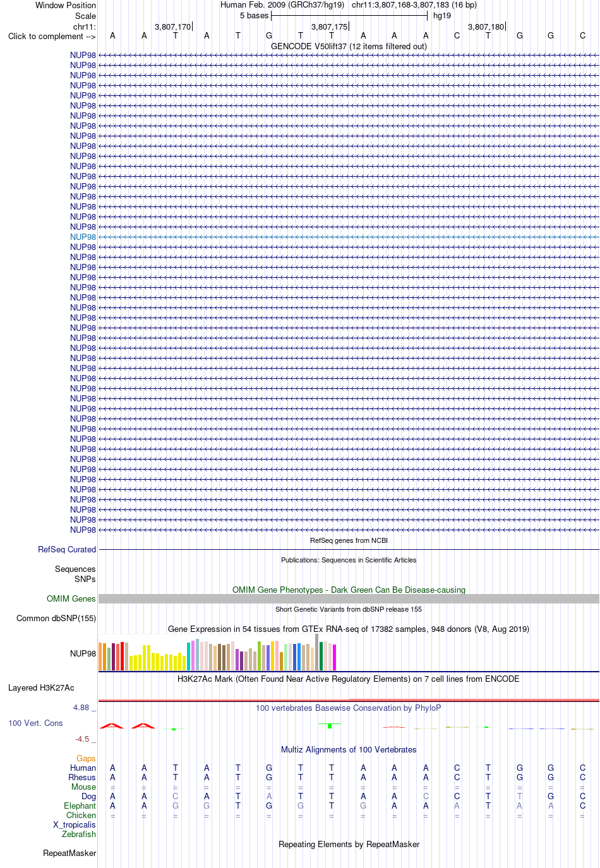Click the Chicken alignment row label
This screenshot has width=600, height=868.
click(x=81, y=815)
